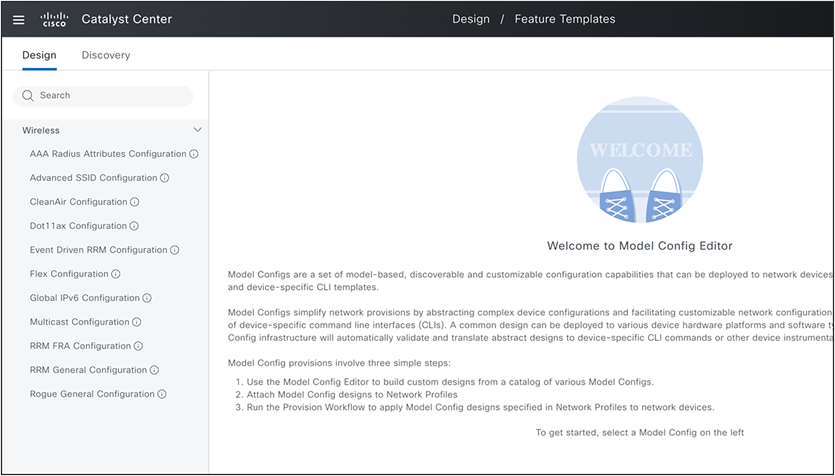Open CleanAir Configuration
Image resolution: width=835 pixels, height=476 pixels.
[x=79, y=202]
